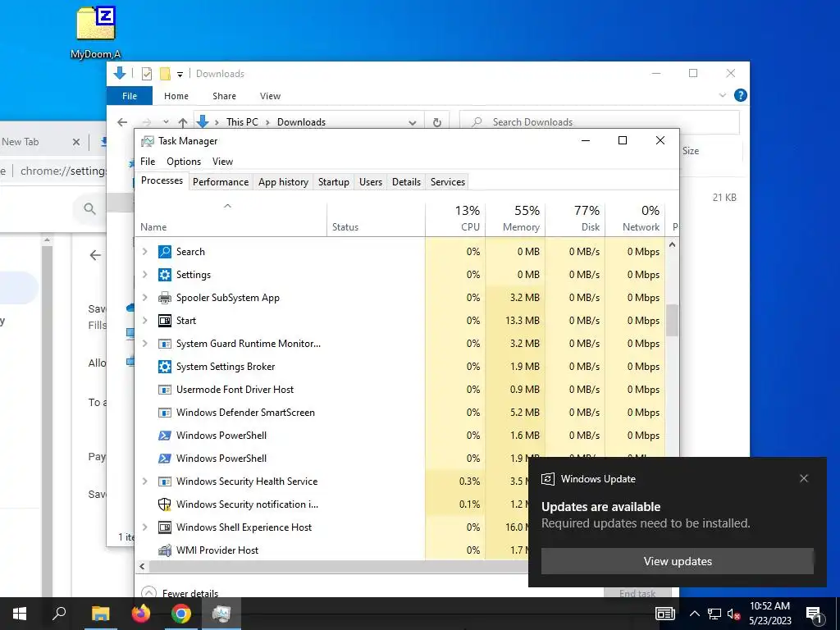
Task: Open taskbar search magnifier
Action: point(59,614)
